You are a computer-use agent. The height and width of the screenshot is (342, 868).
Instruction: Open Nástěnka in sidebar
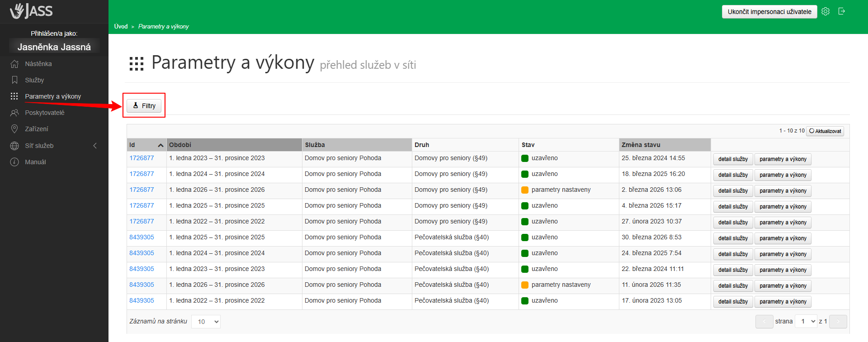(x=38, y=64)
